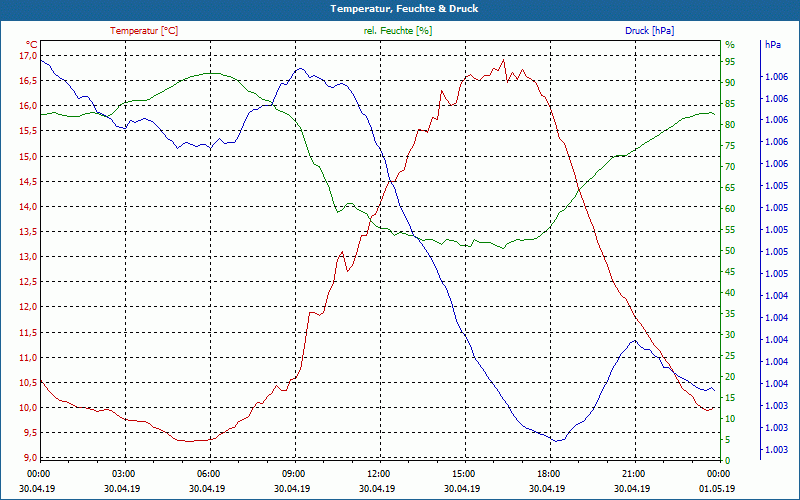Click the "11,0" temperature axis value
The width and height of the screenshot is (800, 500).
pos(29,357)
